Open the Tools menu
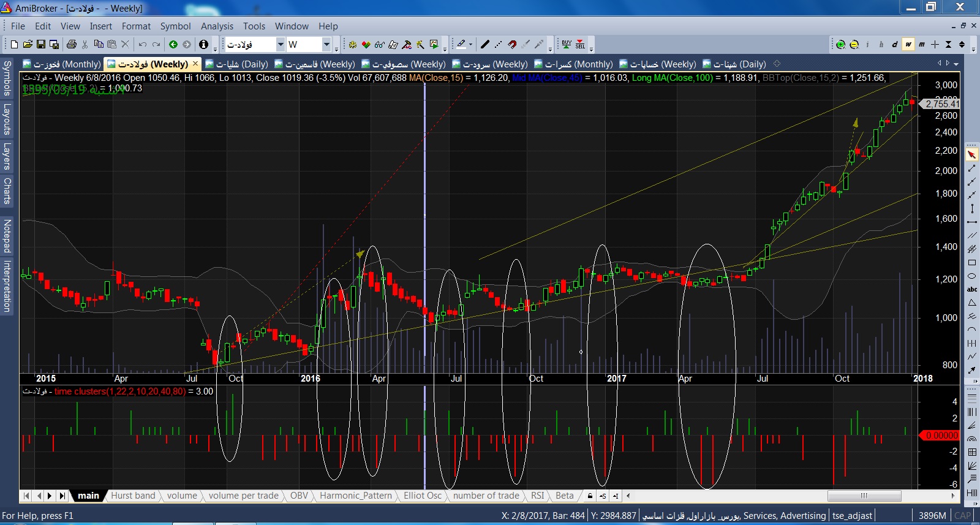980x525 pixels. 254,26
